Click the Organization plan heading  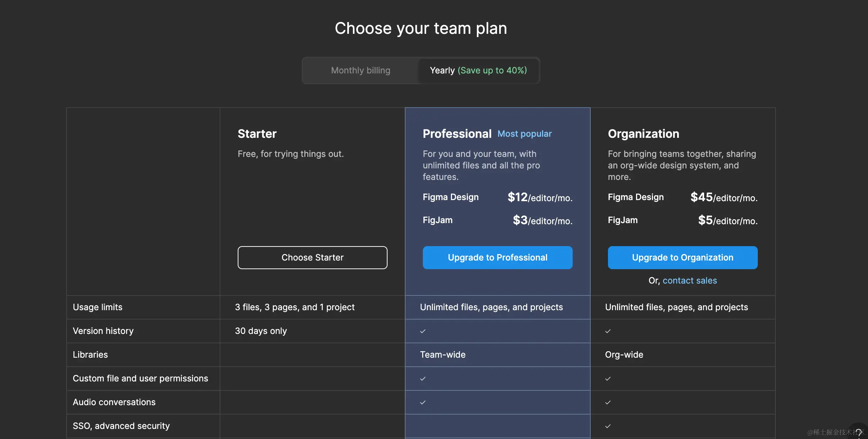point(643,134)
